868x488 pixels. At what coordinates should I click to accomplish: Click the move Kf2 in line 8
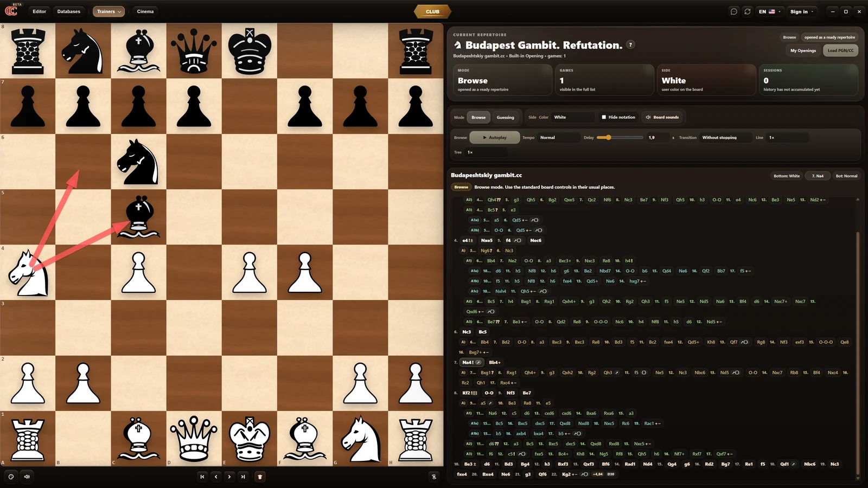[x=470, y=393]
